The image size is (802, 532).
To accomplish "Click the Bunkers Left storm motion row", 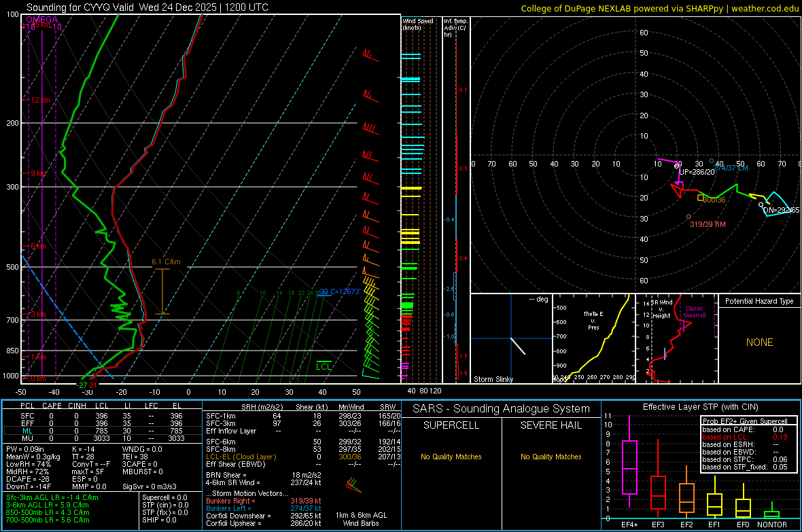I will pyautogui.click(x=264, y=508).
